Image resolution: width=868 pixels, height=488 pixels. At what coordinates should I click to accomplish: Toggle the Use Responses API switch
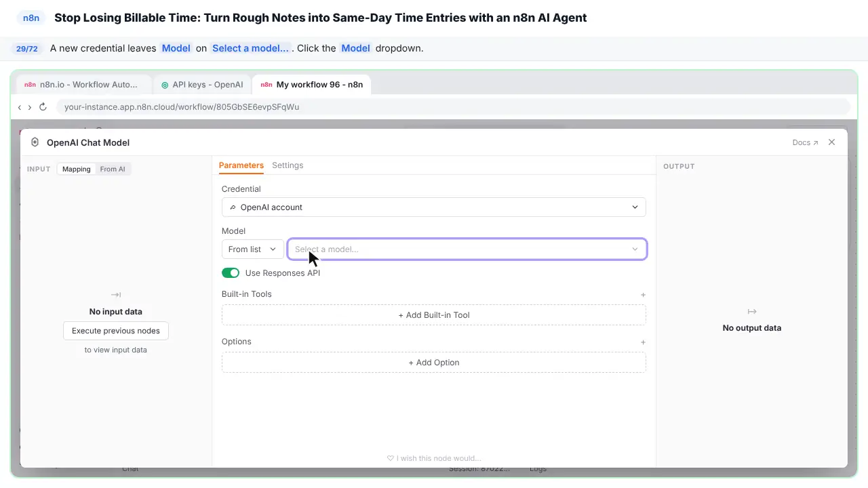tap(231, 273)
